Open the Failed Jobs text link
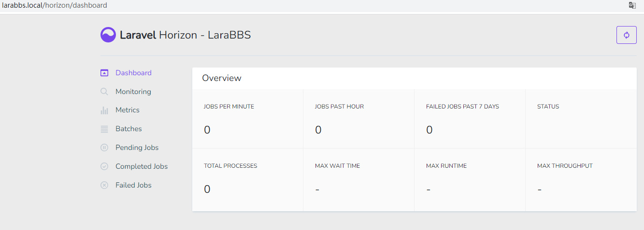This screenshot has height=230, width=644. tap(133, 185)
